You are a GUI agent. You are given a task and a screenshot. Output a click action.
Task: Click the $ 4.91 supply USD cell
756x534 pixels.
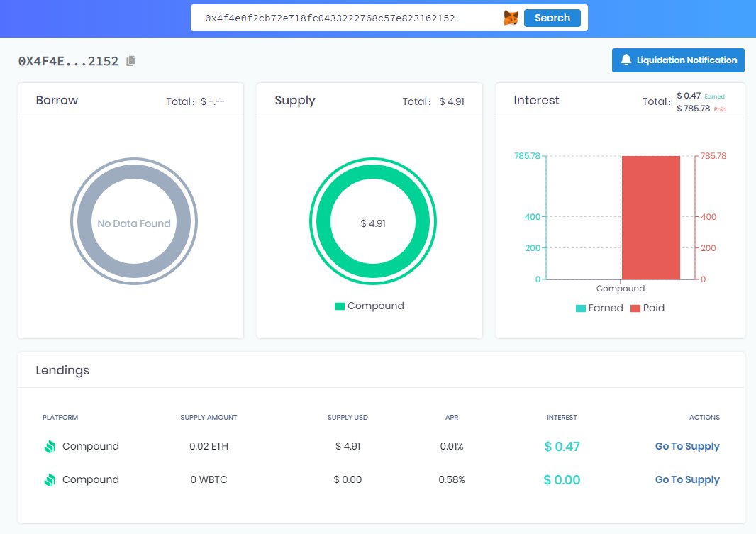pos(348,446)
